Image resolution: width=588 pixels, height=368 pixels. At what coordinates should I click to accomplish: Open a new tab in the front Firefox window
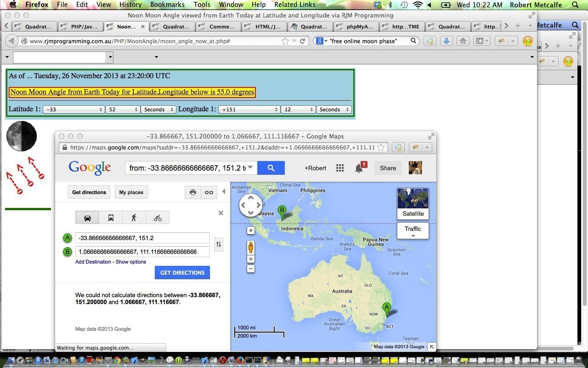pyautogui.click(x=518, y=26)
